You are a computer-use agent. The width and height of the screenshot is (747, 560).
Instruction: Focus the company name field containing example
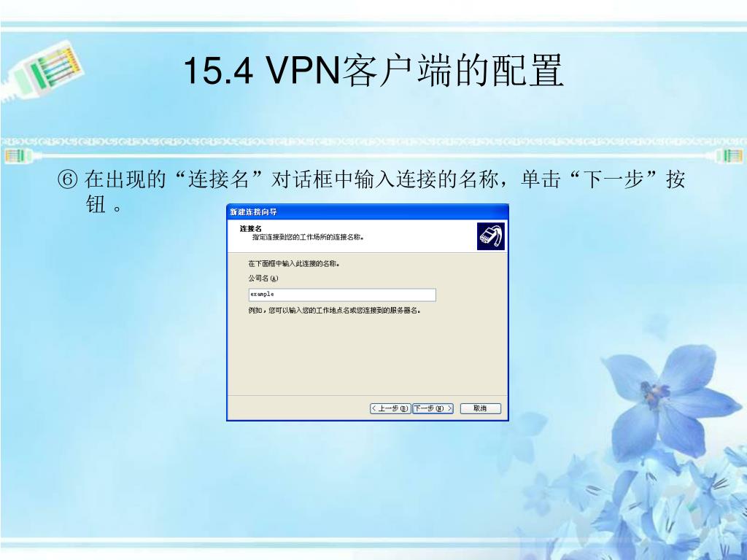[342, 295]
